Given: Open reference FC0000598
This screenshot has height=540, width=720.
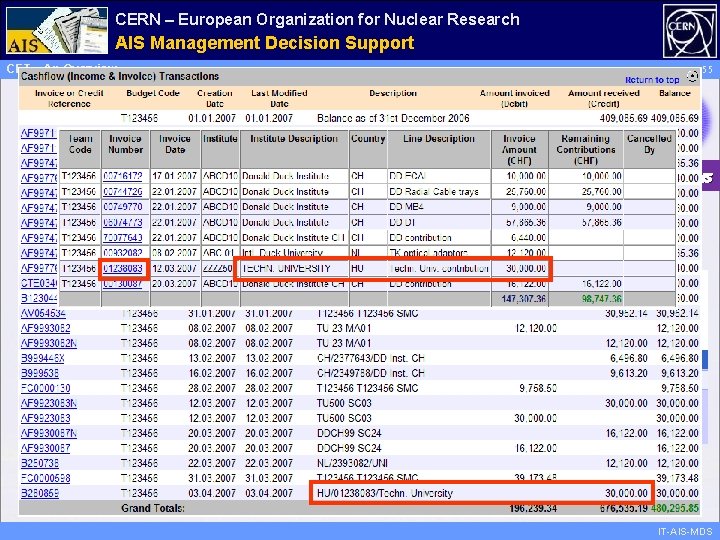Looking at the screenshot, I should coord(45,478).
